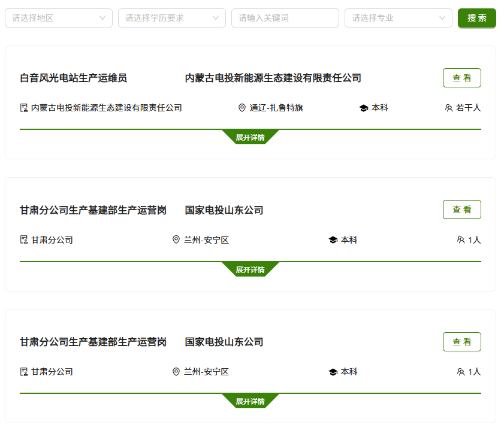Click people icon beside 1人 in bottom card
Viewport: 504px width, 431px height.
pos(461,372)
